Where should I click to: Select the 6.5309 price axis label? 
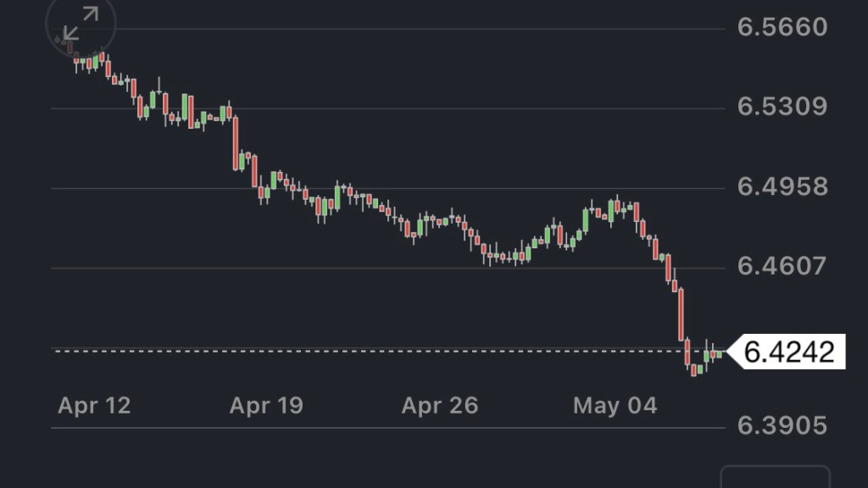coord(782,108)
